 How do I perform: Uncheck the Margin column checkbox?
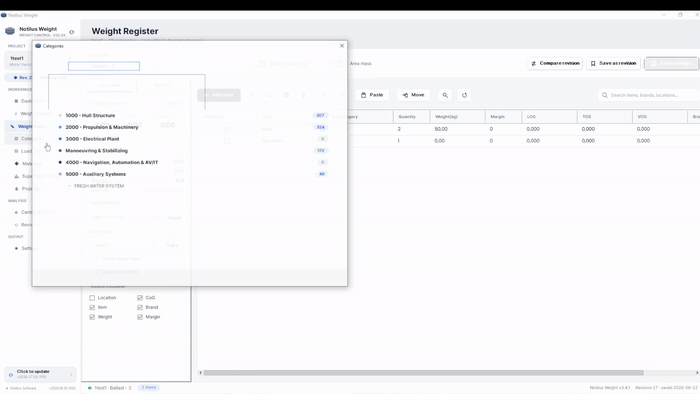pos(140,317)
